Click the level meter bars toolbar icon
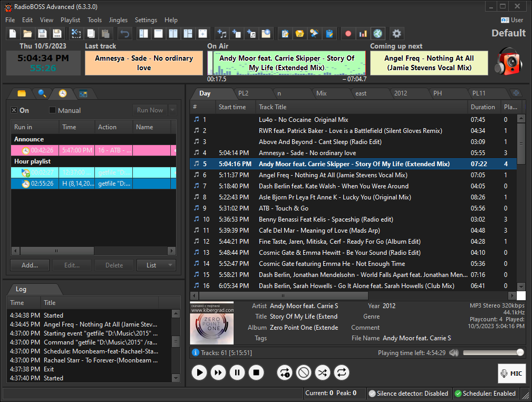This screenshot has width=532, height=402. [x=363, y=33]
